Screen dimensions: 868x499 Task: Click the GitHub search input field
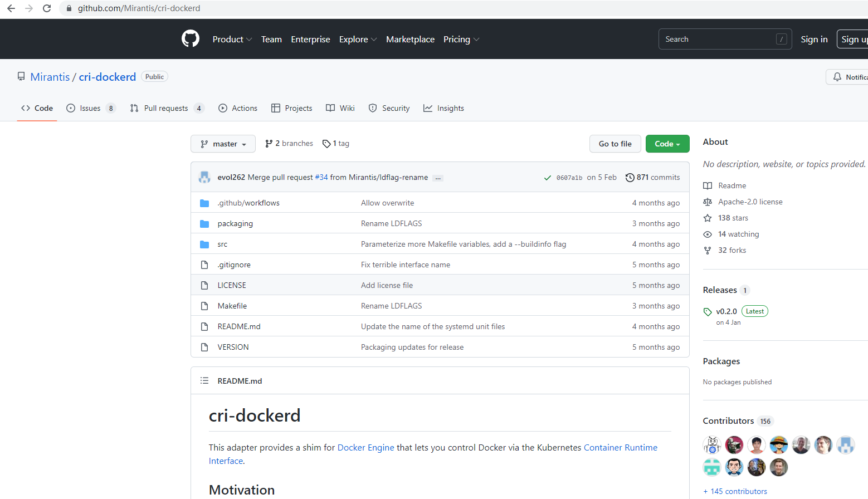725,39
